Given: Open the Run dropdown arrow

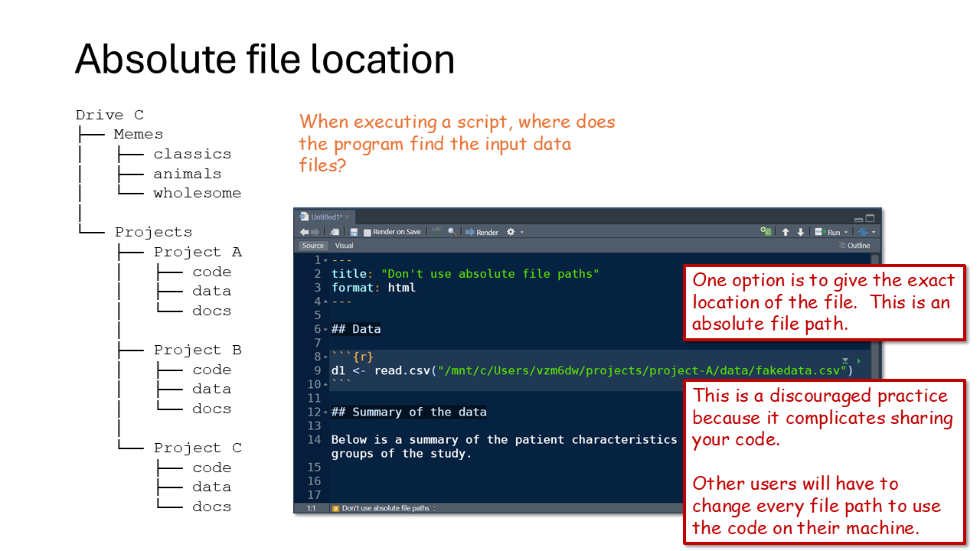Looking at the screenshot, I should click(x=846, y=233).
